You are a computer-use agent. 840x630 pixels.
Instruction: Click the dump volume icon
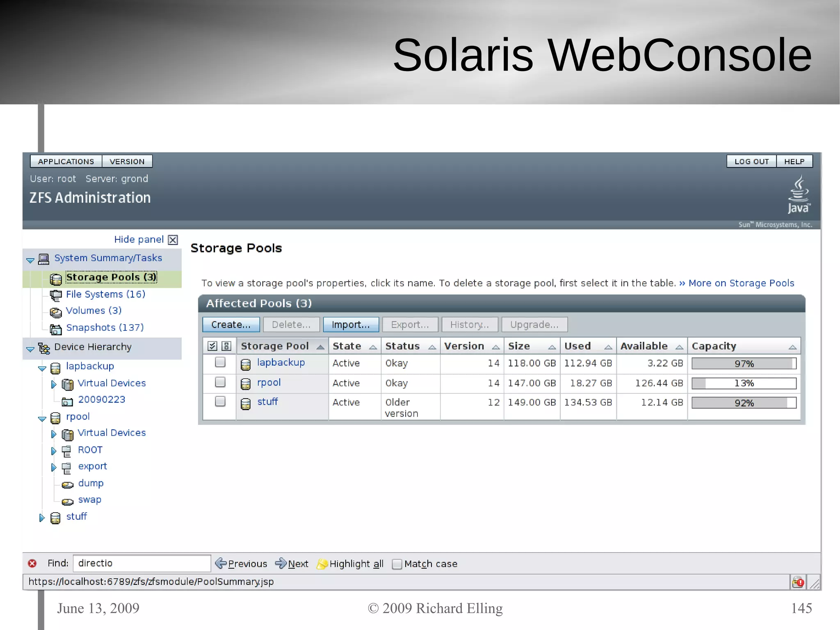point(68,485)
